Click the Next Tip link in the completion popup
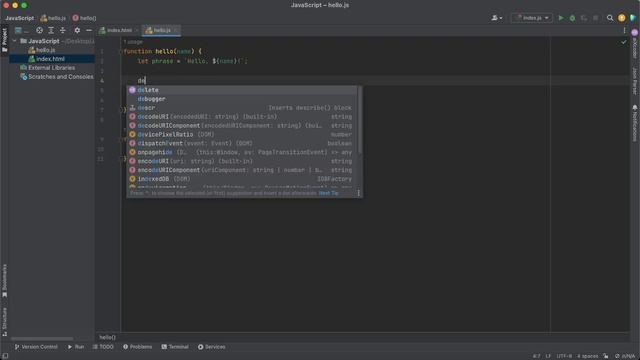 [329, 193]
